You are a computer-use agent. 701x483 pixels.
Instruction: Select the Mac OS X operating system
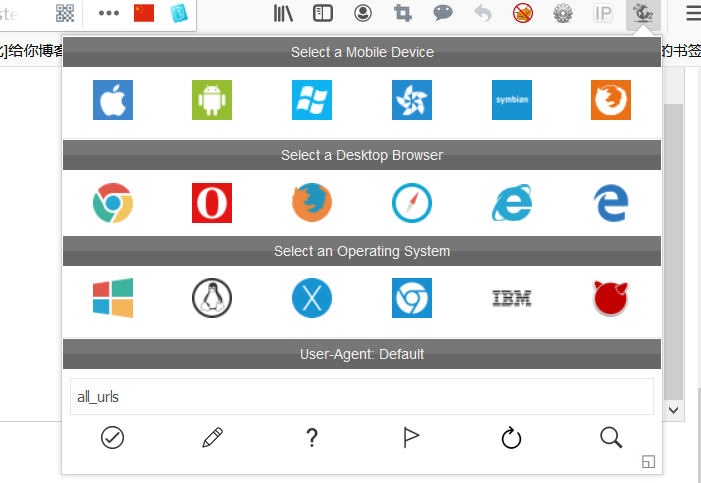click(x=312, y=298)
